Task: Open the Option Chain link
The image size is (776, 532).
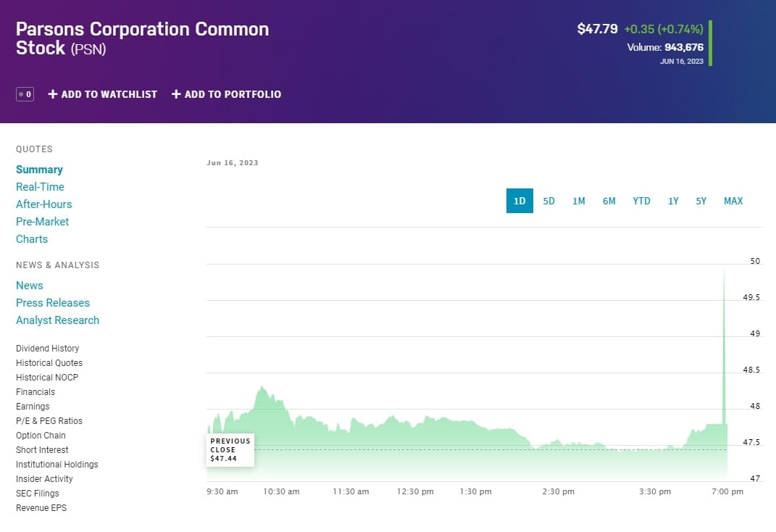Action: (41, 436)
